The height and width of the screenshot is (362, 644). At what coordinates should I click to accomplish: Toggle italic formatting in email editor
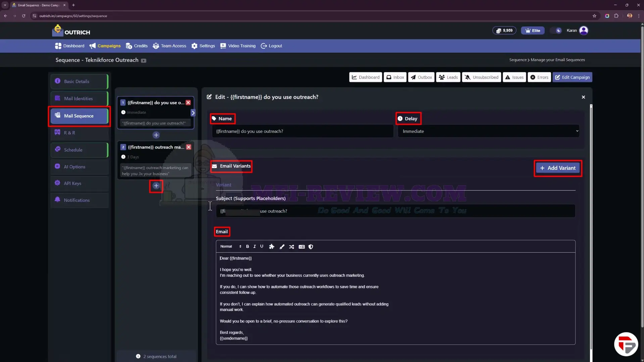coord(254,247)
